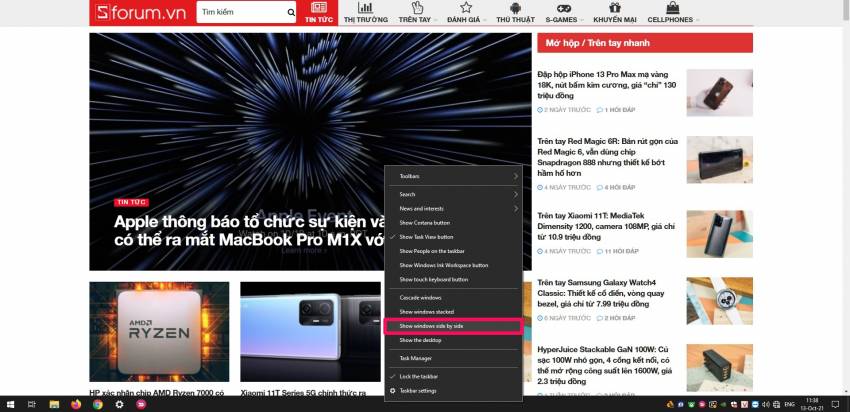Open the S-Games menu
The width and height of the screenshot is (850, 412).
pos(564,12)
